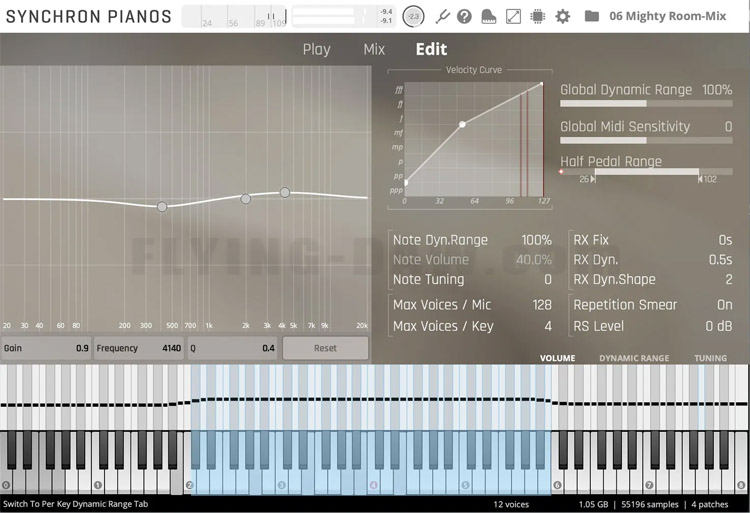Click the Global Dynamic Range 100% value
Image resolution: width=750 pixels, height=513 pixels.
(x=717, y=90)
